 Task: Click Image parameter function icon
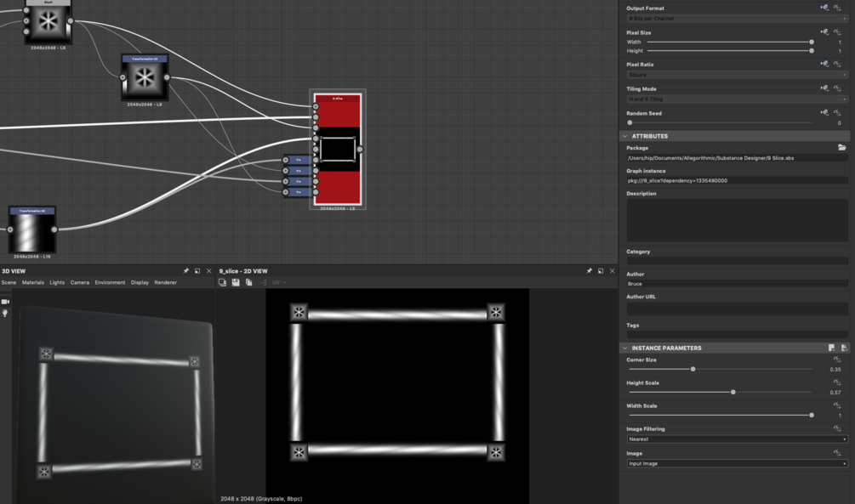click(x=837, y=453)
